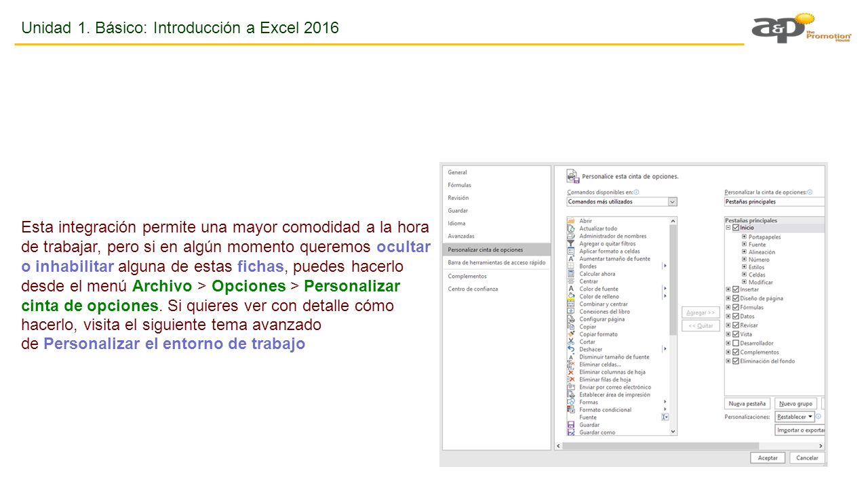Expand the Alineación group
Image resolution: width=868 pixels, height=488 pixels.
coord(744,251)
